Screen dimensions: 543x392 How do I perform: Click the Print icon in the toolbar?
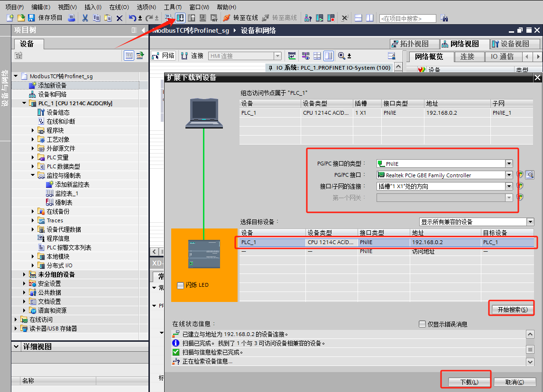pyautogui.click(x=72, y=18)
